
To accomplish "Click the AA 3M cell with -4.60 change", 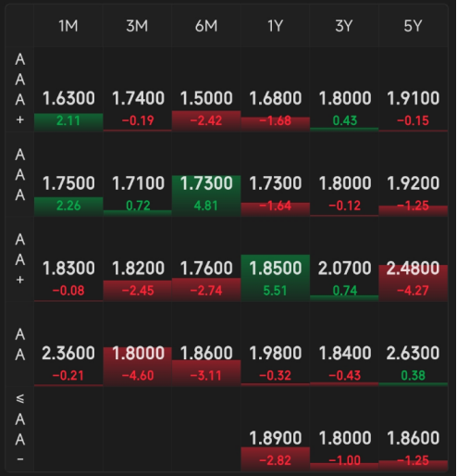I will click(137, 344).
